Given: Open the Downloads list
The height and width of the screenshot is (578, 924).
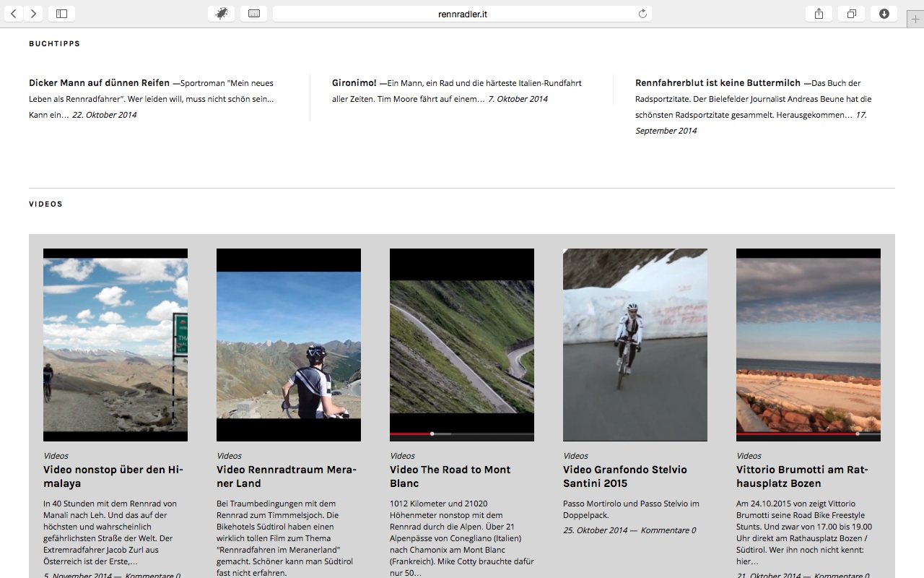Looking at the screenshot, I should pyautogui.click(x=884, y=14).
